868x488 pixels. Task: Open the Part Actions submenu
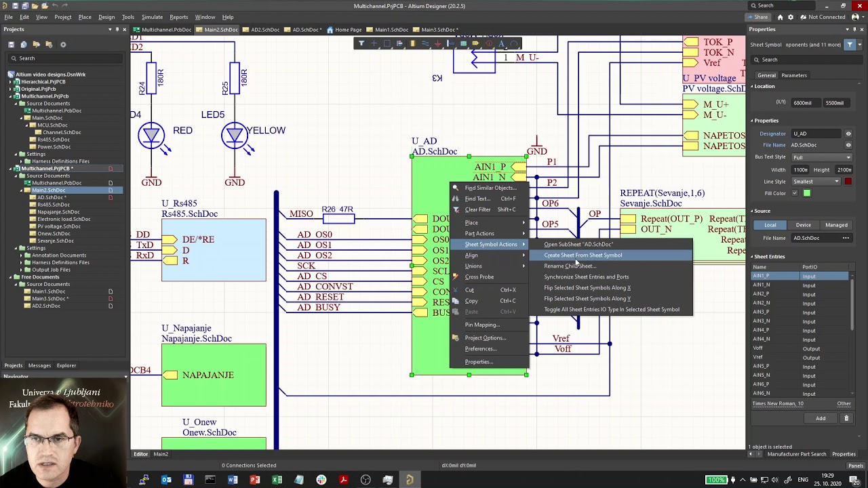pos(479,233)
